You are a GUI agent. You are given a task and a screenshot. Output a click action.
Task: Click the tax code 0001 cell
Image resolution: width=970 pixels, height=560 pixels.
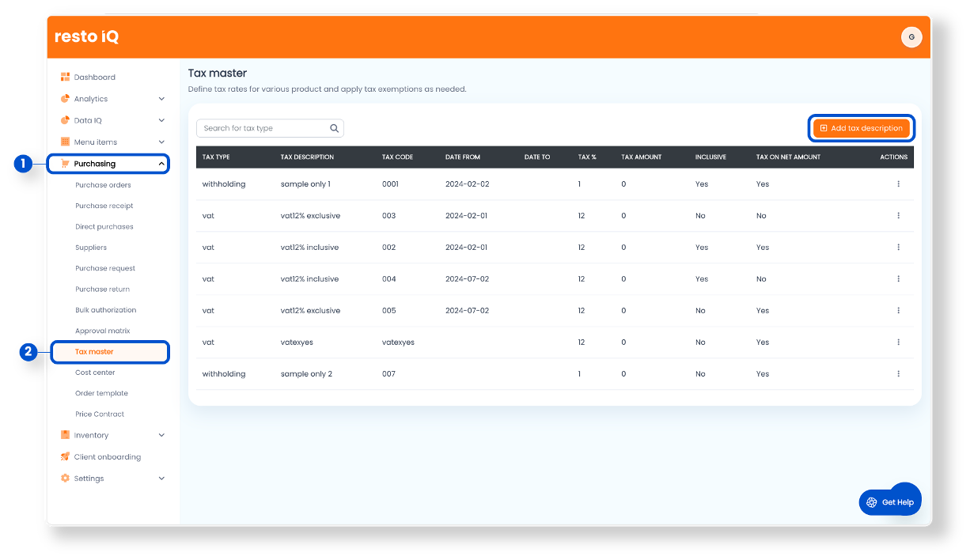tap(391, 184)
